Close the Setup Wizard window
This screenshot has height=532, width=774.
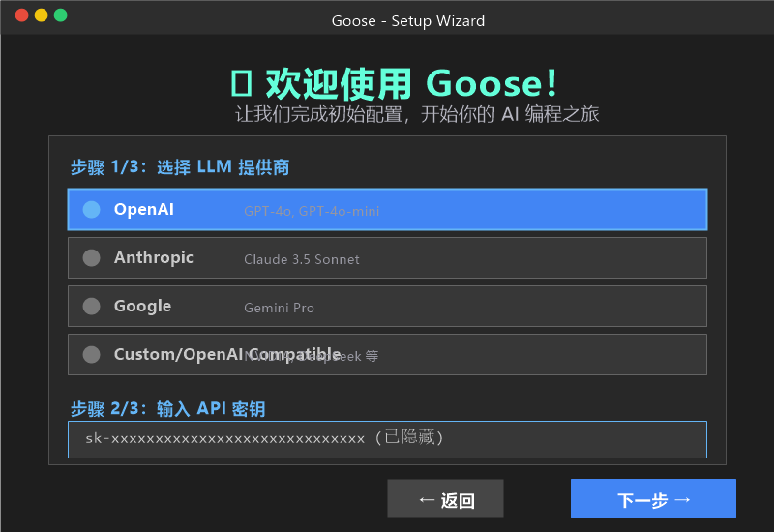point(21,15)
